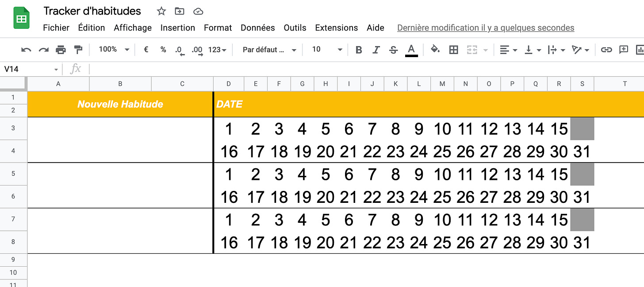Image resolution: width=644 pixels, height=287 pixels.
Task: Select the DATE header cell
Action: coord(429,104)
